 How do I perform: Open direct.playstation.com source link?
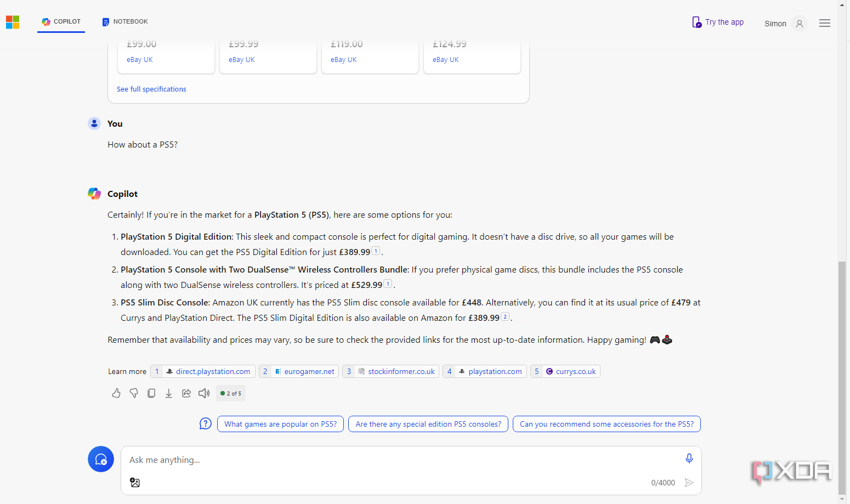pos(203,371)
